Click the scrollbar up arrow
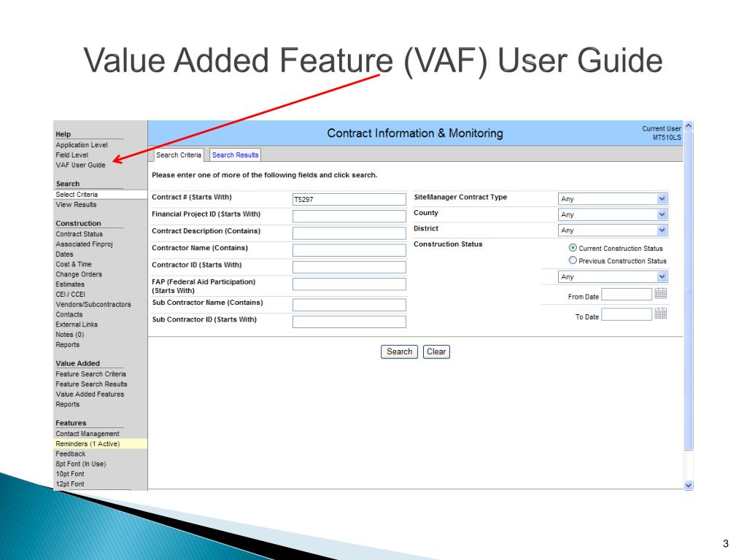Viewport: 747px width, 560px height. tap(688, 127)
